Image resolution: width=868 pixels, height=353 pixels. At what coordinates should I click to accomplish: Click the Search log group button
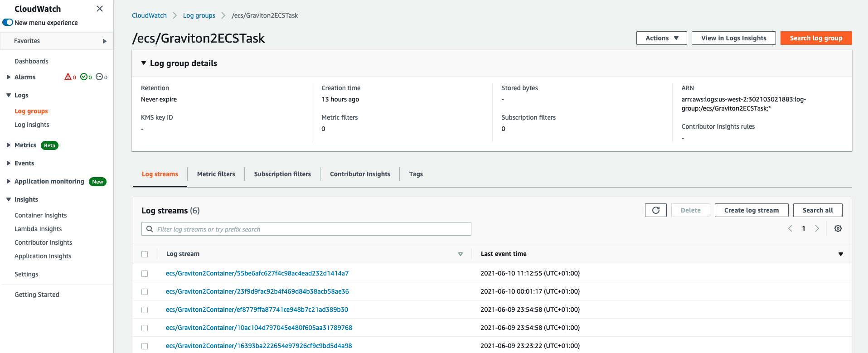coord(816,38)
